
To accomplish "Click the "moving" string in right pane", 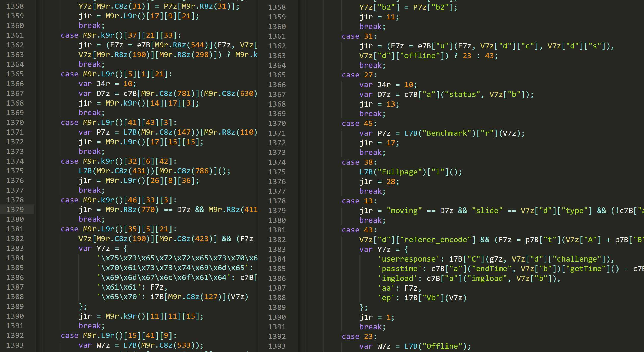I will pos(404,211).
